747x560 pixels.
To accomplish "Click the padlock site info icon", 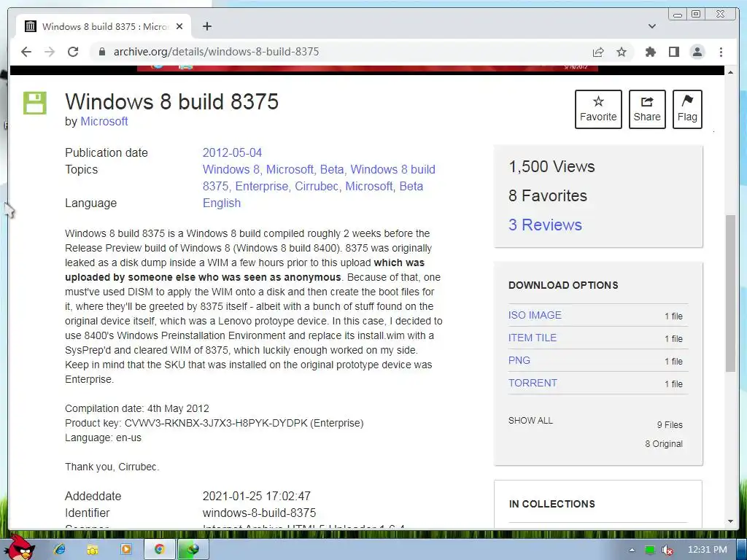I will click(101, 52).
